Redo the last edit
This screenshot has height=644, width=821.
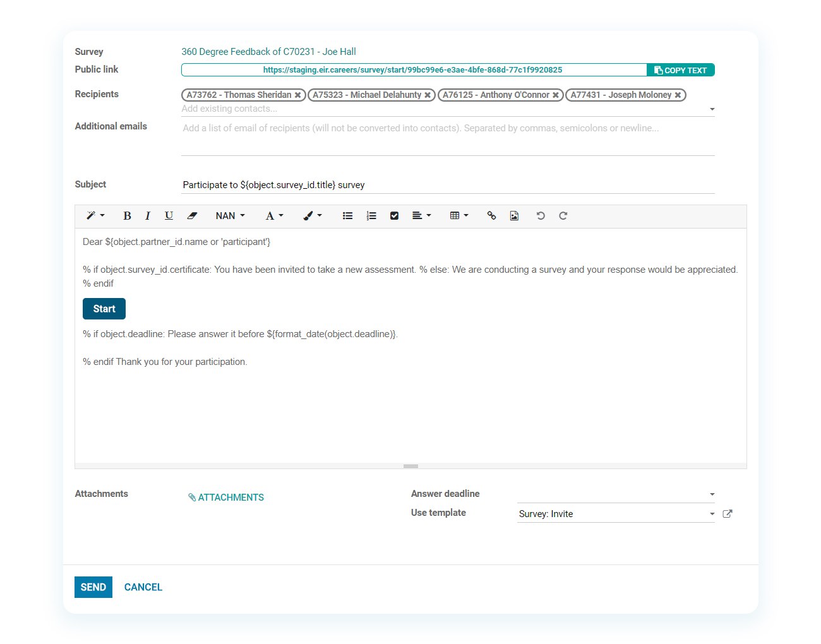coord(563,216)
